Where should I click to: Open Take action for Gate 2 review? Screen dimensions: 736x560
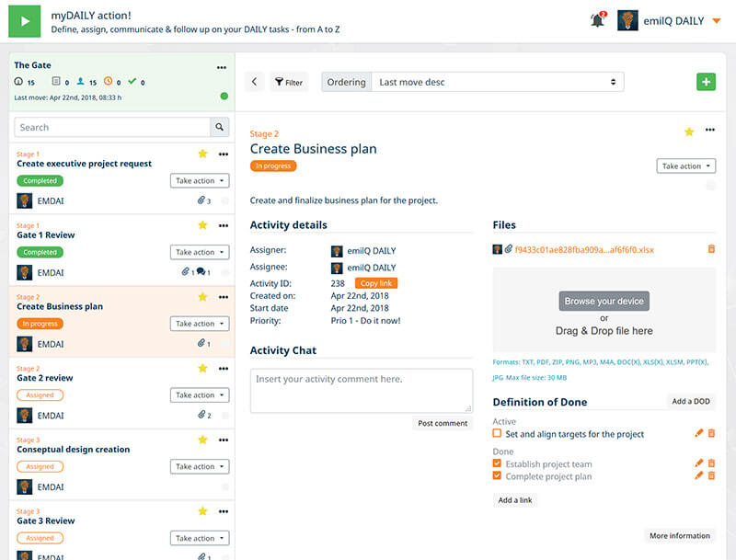coord(200,394)
